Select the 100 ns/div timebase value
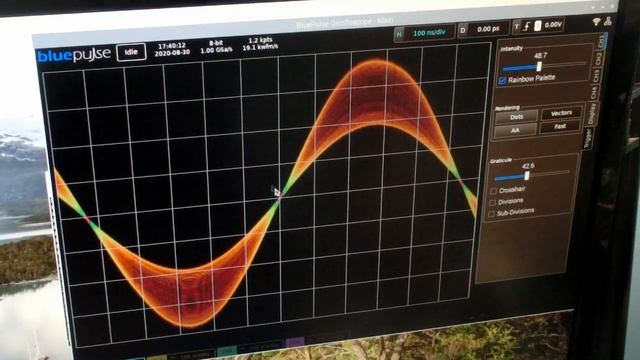The height and width of the screenshot is (360, 640). [x=429, y=33]
